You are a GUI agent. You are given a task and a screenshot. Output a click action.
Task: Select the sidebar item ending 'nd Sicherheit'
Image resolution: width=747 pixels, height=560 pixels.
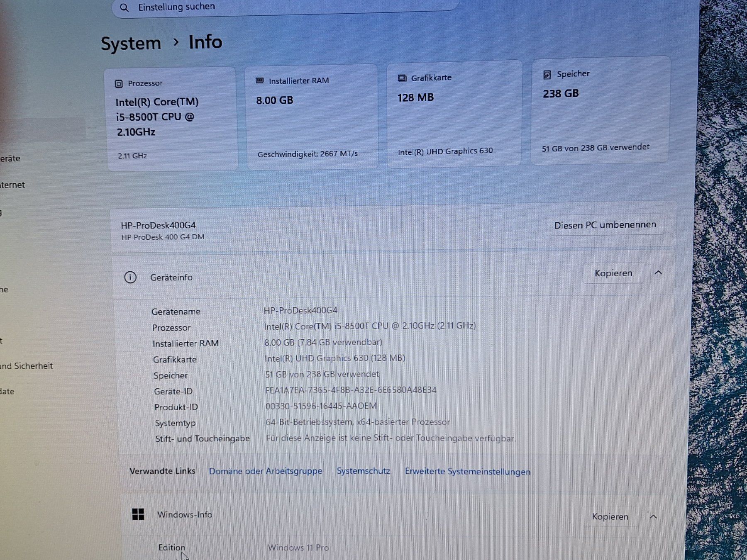(x=27, y=366)
